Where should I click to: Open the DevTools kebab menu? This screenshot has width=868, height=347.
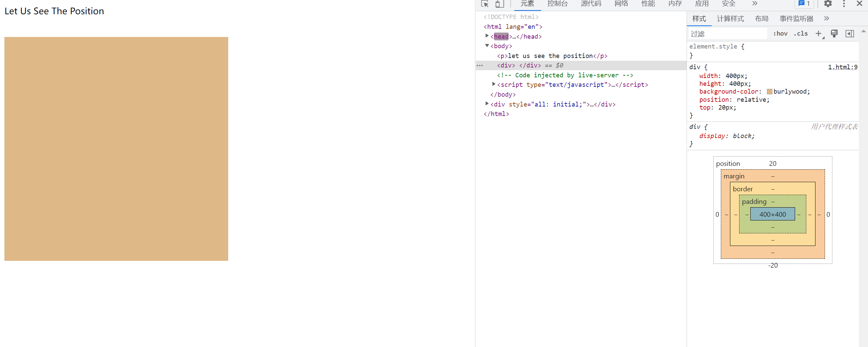(844, 4)
